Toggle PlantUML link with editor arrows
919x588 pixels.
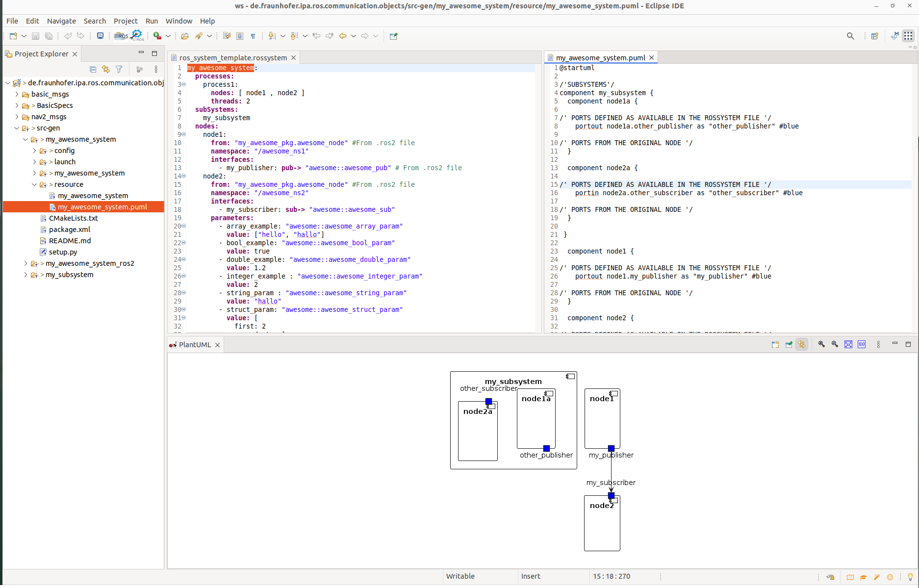802,344
